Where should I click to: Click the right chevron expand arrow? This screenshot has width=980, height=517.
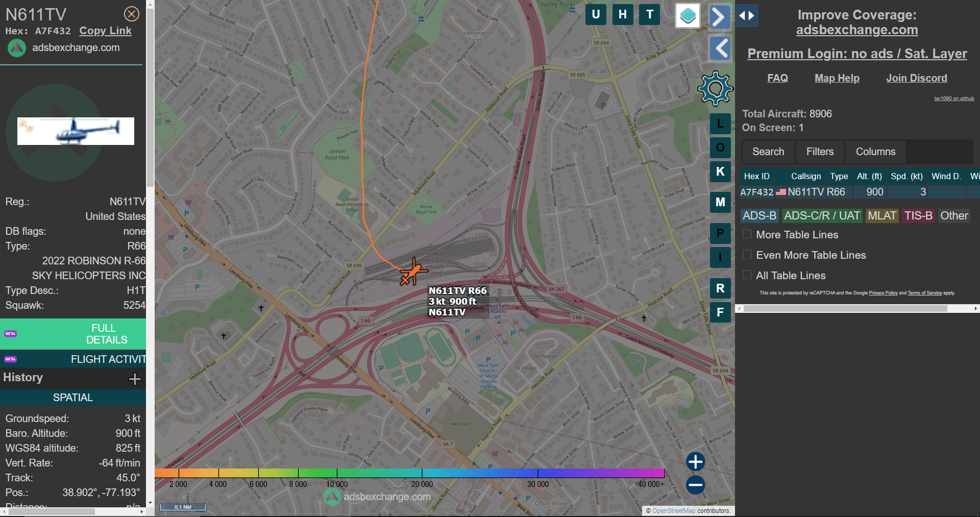tap(719, 17)
